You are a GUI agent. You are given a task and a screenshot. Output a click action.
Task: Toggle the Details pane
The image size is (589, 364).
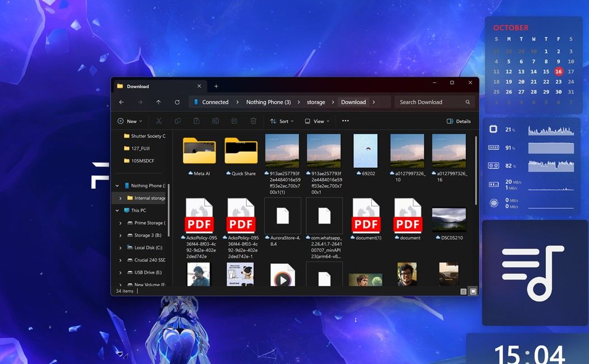point(459,122)
